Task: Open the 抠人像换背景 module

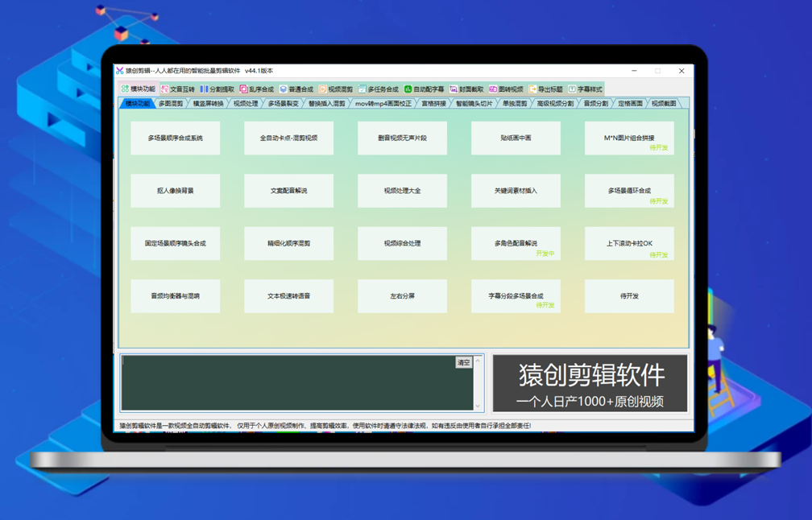Action: pyautogui.click(x=175, y=191)
